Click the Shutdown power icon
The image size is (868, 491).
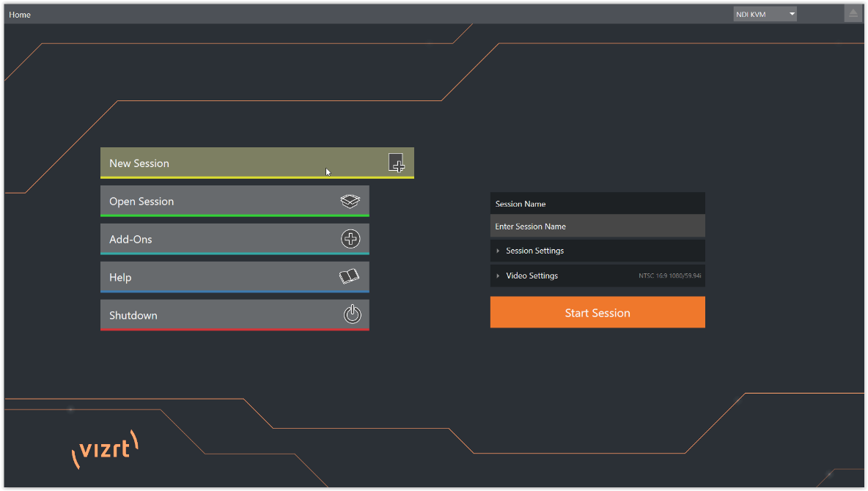[352, 314]
